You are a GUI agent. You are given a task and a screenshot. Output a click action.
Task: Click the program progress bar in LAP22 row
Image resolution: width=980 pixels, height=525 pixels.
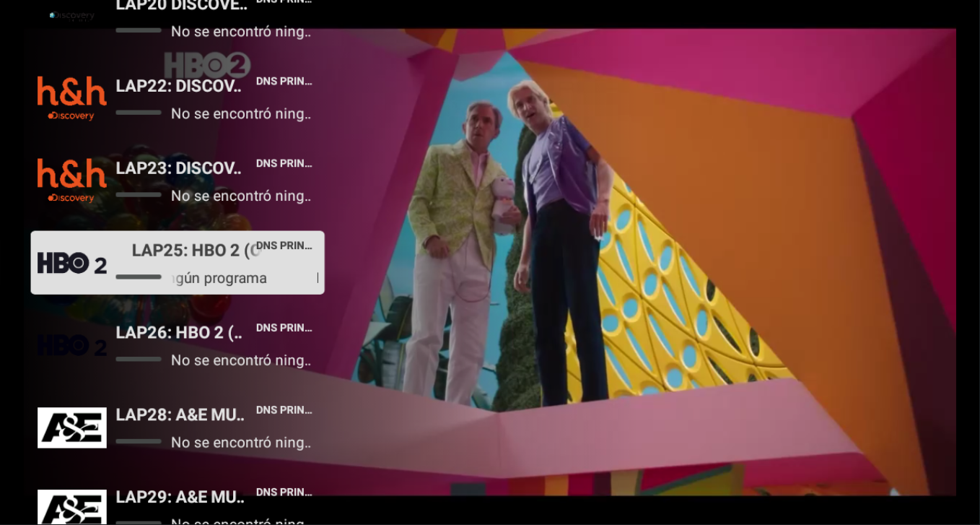click(139, 112)
